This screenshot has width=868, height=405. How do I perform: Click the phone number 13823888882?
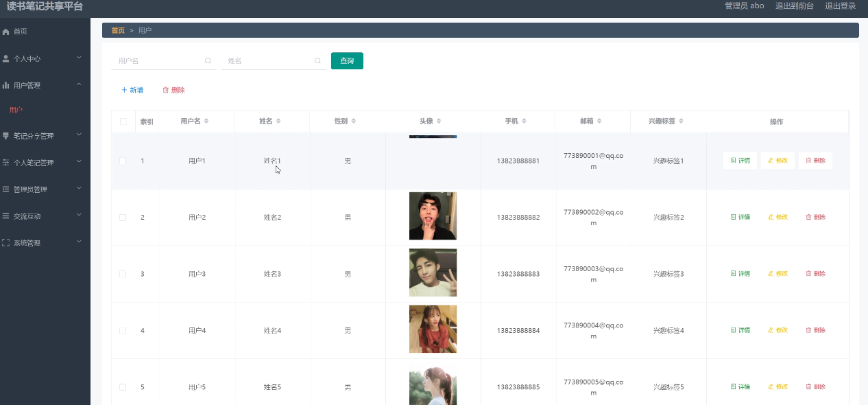click(518, 217)
